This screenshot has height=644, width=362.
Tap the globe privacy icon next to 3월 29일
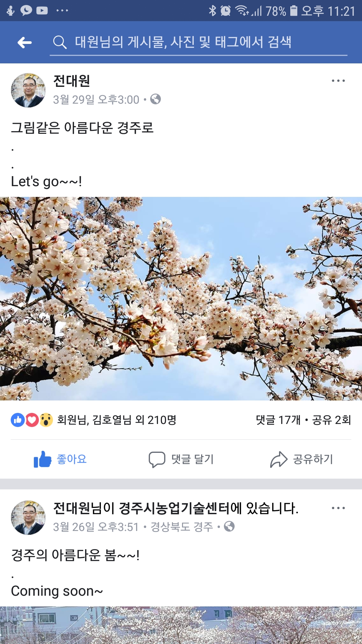pyautogui.click(x=156, y=99)
